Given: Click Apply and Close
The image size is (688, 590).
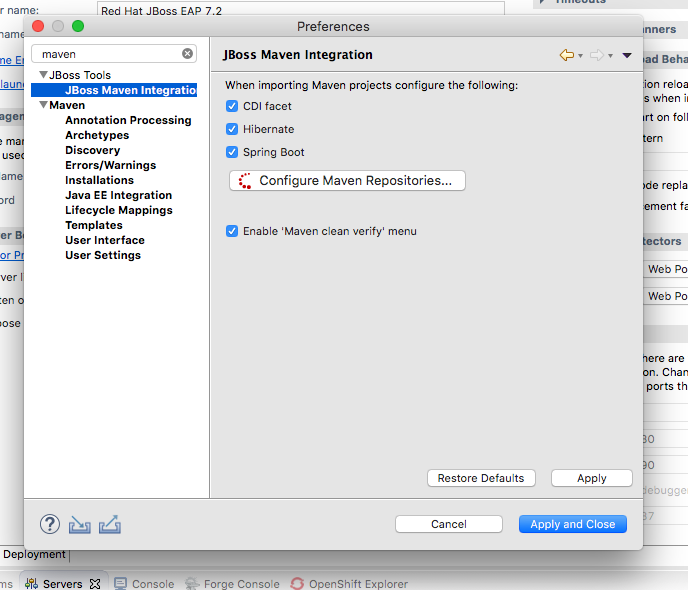Looking at the screenshot, I should click(x=573, y=524).
